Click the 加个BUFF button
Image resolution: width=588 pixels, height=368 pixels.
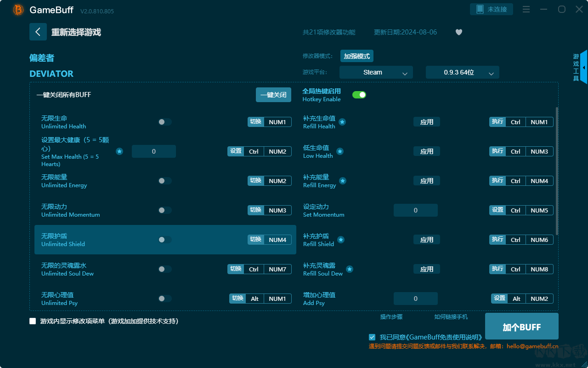point(521,327)
